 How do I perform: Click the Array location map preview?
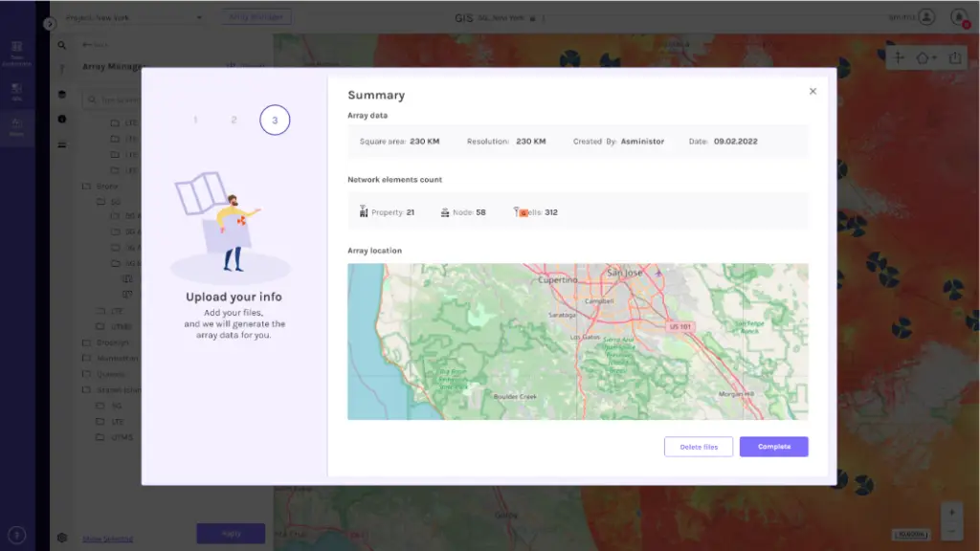pos(577,342)
